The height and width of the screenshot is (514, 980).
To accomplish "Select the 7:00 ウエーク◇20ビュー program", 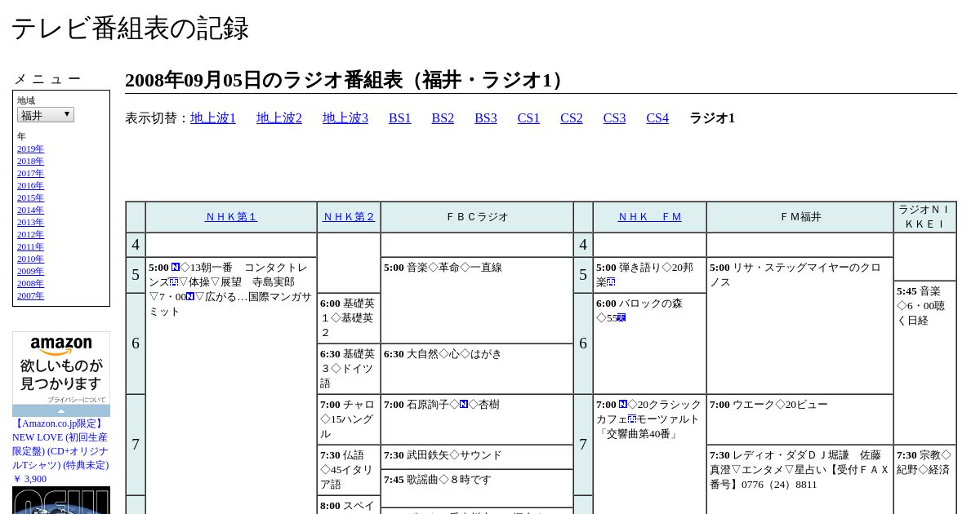I will point(800,419).
